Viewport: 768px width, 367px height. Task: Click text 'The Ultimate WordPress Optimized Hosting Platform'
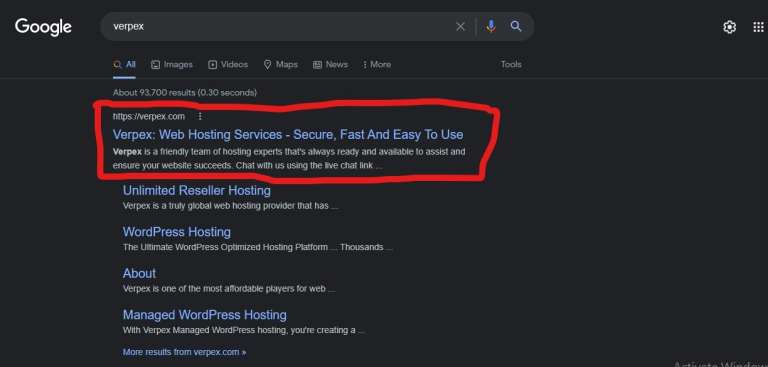[257, 247]
